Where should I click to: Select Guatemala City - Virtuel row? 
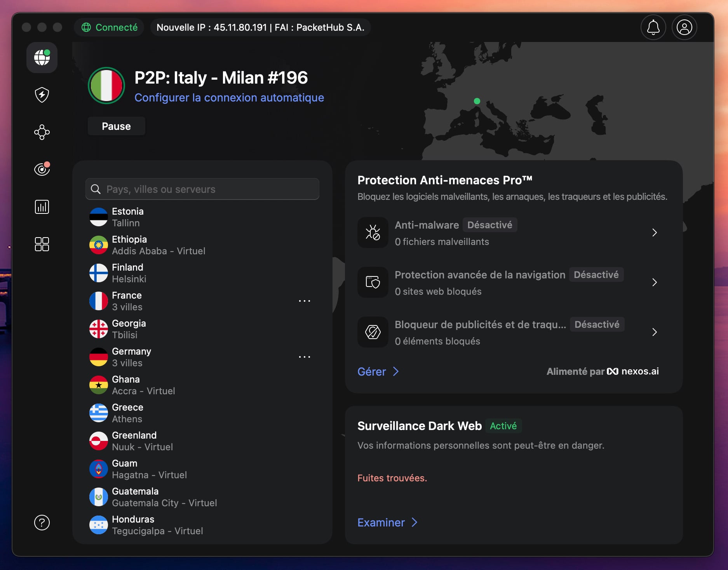[202, 497]
